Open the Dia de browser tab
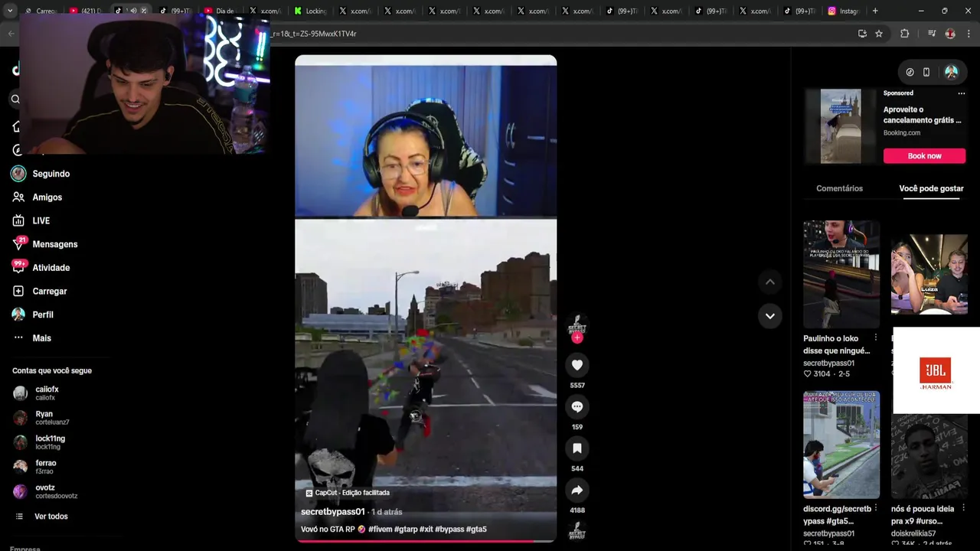 [220, 11]
